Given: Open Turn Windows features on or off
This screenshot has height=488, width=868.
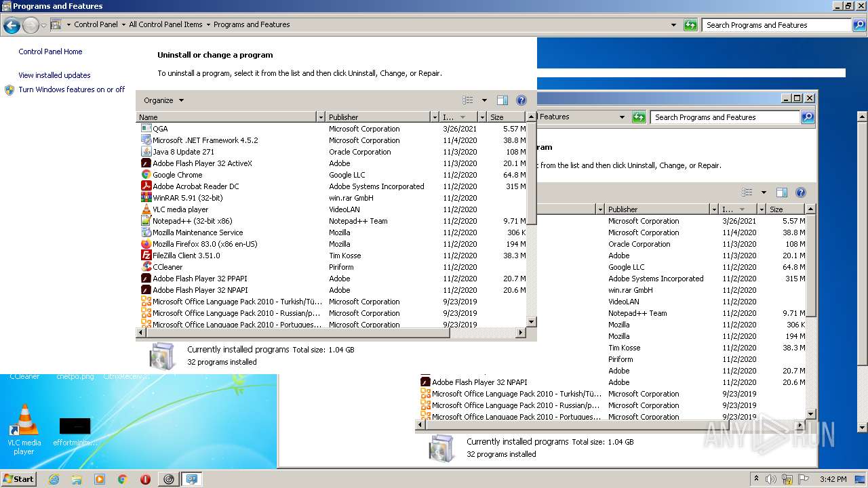Looking at the screenshot, I should (71, 89).
